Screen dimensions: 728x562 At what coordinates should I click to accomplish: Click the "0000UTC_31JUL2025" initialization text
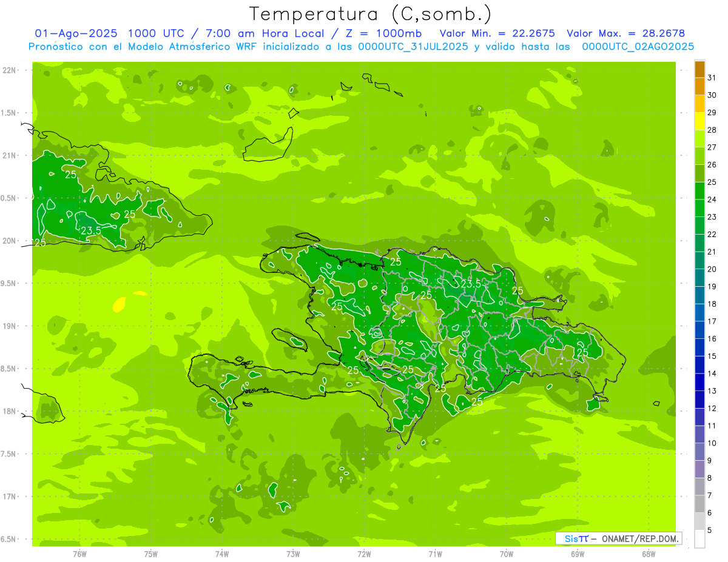[x=413, y=47]
